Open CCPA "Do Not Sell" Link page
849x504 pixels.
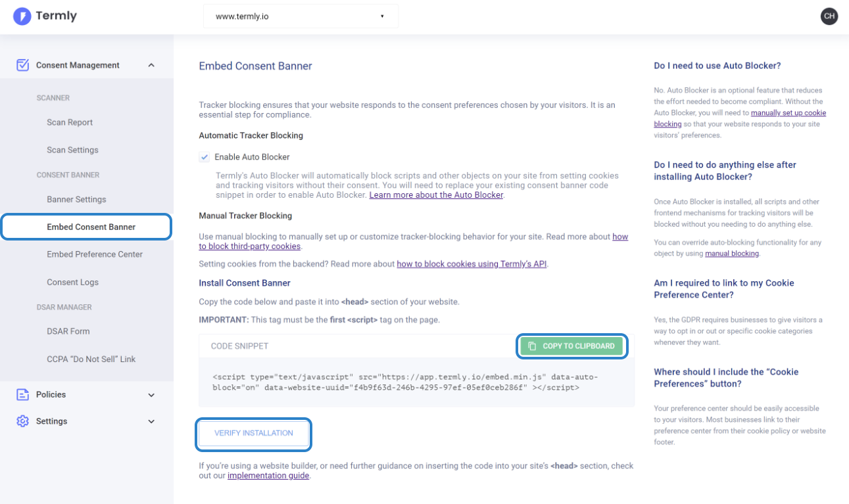coord(91,359)
